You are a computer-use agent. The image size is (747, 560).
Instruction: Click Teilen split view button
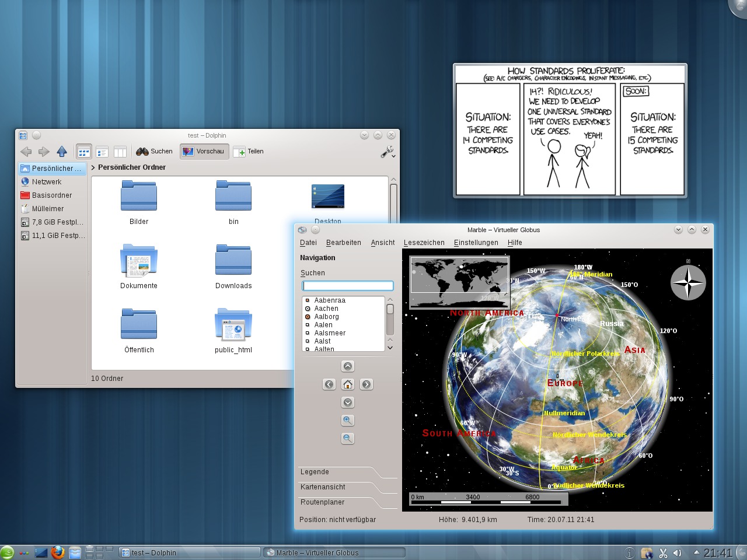pyautogui.click(x=249, y=152)
